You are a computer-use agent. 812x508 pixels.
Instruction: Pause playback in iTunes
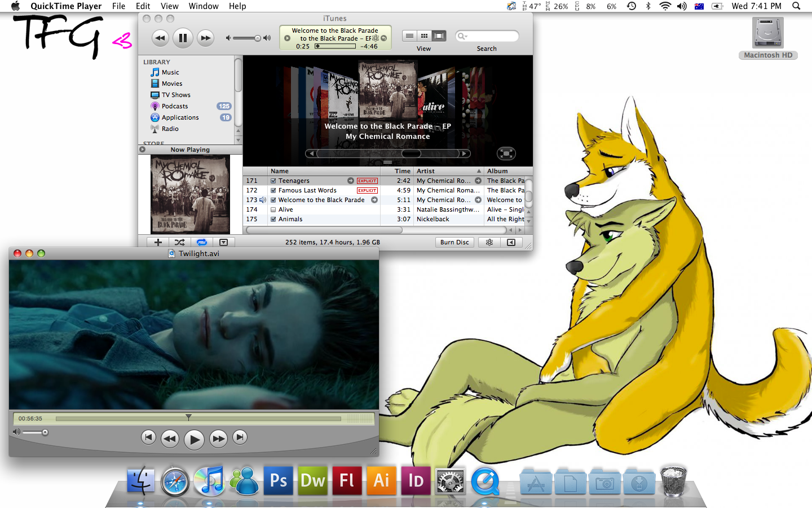(x=183, y=38)
